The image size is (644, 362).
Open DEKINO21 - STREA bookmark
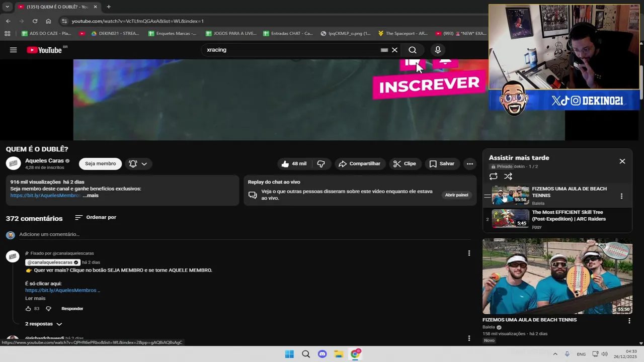(x=115, y=34)
